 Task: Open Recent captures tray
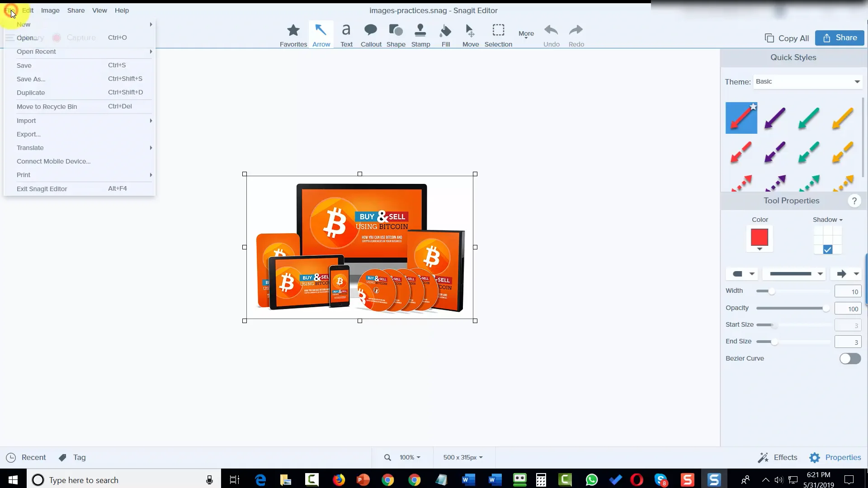(x=26, y=457)
